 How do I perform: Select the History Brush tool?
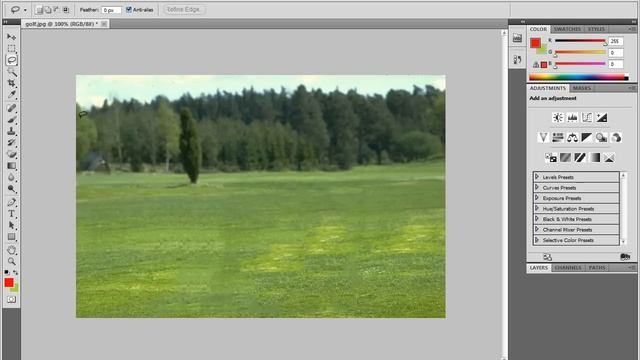tap(11, 142)
